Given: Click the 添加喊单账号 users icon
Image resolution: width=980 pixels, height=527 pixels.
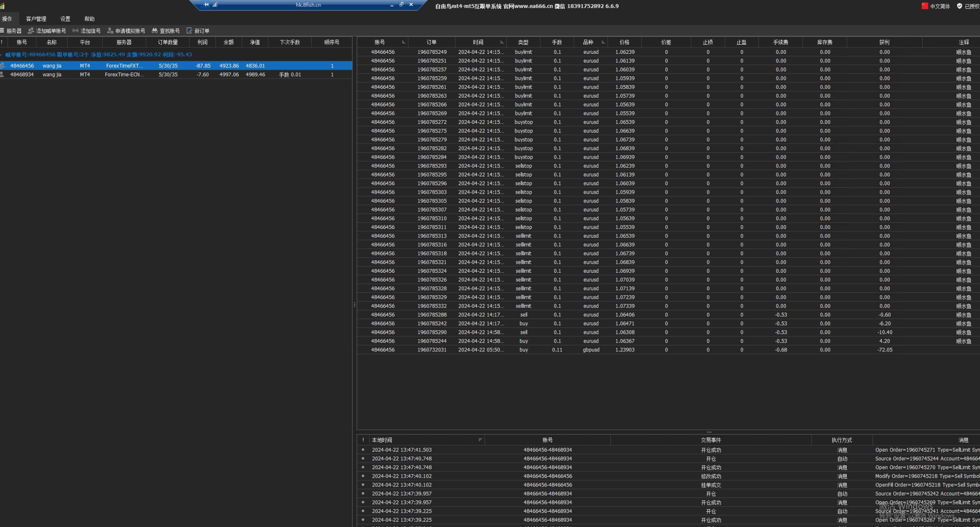Looking at the screenshot, I should coord(30,31).
